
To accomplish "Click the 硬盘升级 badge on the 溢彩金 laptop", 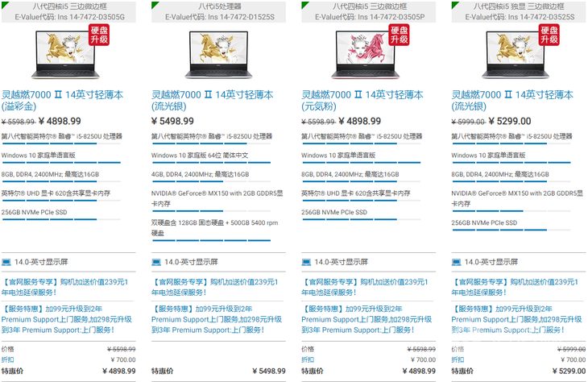I will (99, 35).
